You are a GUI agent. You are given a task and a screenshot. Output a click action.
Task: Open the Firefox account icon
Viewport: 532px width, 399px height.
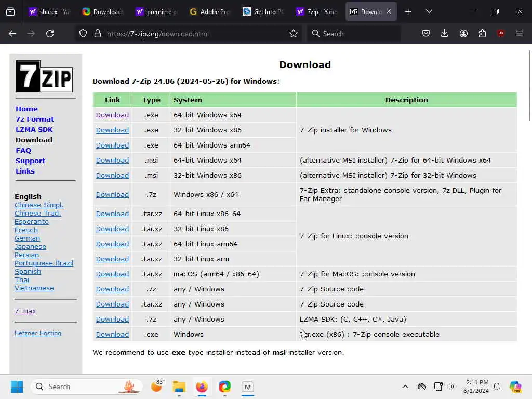pos(463,33)
